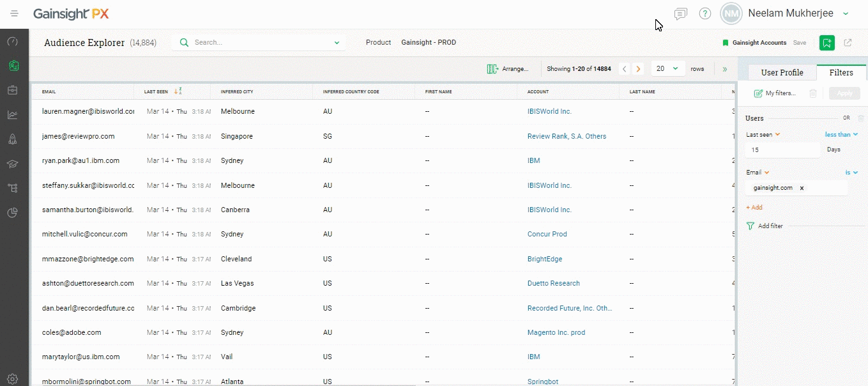Open the hamburger menu
Viewport: 868px width, 386px height.
click(x=14, y=13)
